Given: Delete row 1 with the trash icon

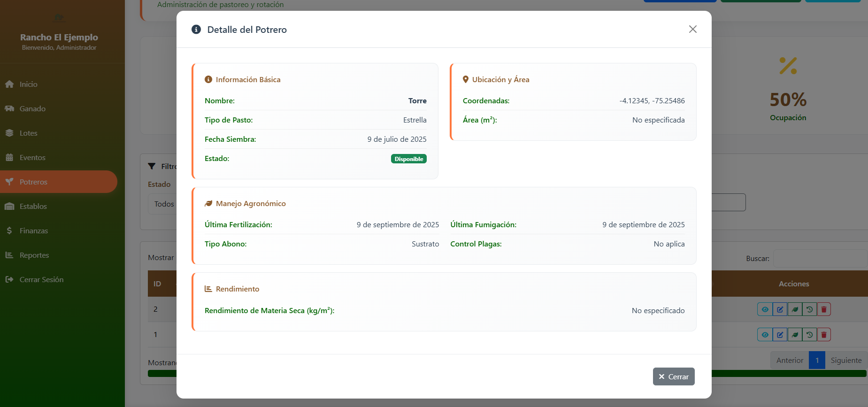Looking at the screenshot, I should point(824,335).
